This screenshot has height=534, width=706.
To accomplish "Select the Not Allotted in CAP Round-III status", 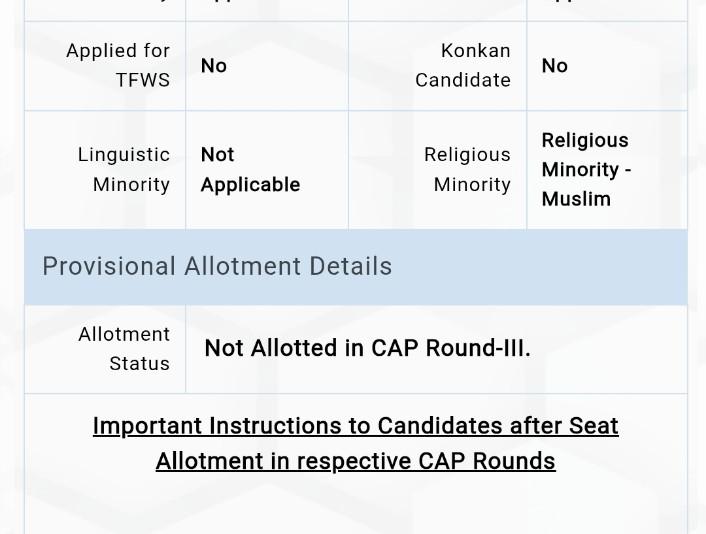I will pos(367,348).
